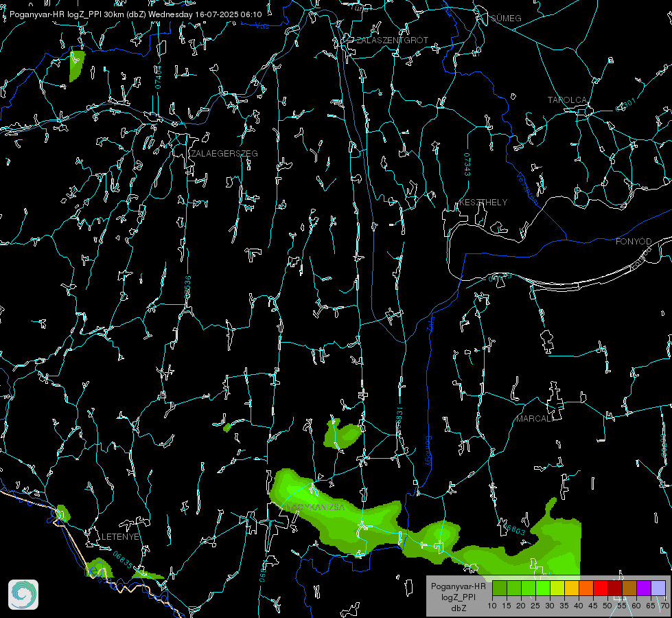Image resolution: width=672 pixels, height=618 pixels.
Task: Click the swirl weather logo icon
Action: (23, 595)
